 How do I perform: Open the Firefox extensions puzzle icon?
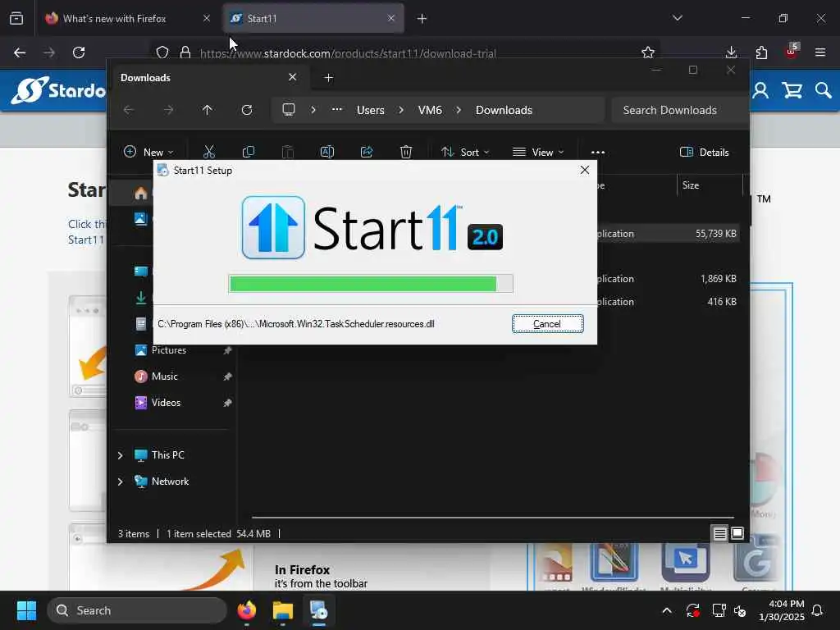pos(761,52)
